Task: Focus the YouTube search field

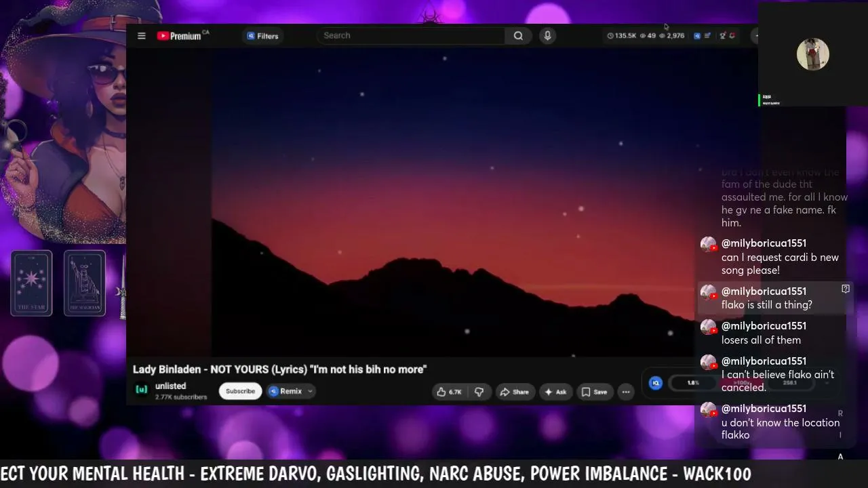Action: click(411, 36)
